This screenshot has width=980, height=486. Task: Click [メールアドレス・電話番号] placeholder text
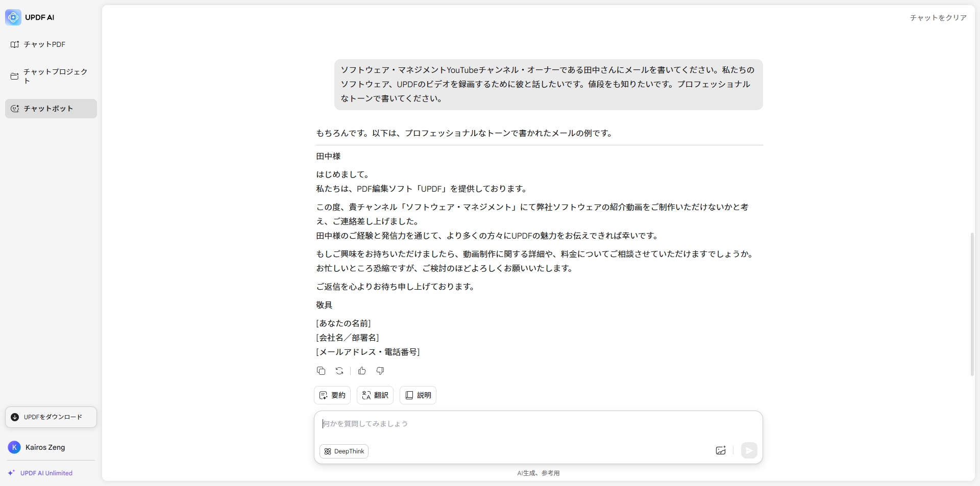coord(368,352)
